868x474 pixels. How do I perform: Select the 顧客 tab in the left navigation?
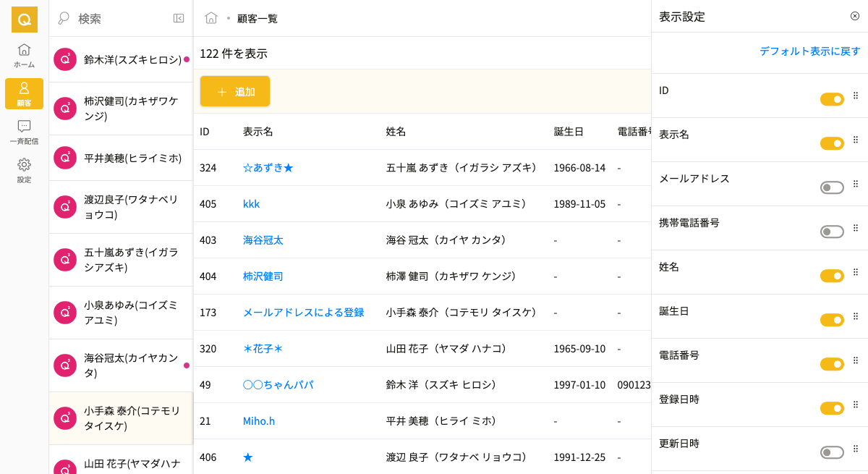[x=24, y=94]
